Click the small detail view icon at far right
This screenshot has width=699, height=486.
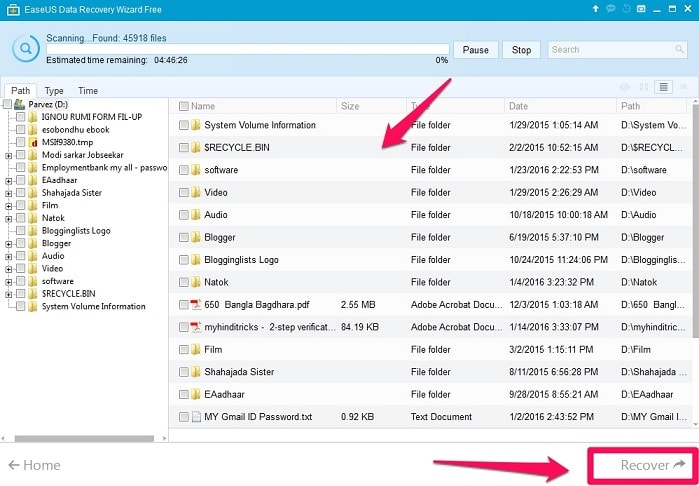[684, 87]
